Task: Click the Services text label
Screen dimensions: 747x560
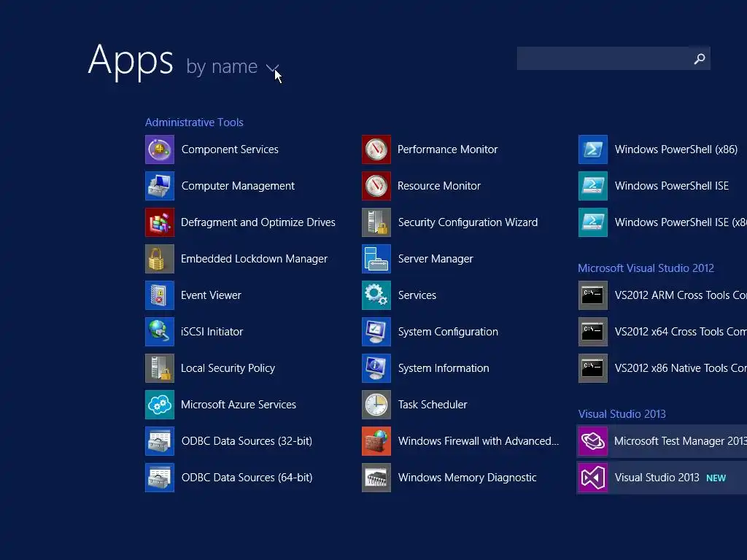Action: pos(417,295)
